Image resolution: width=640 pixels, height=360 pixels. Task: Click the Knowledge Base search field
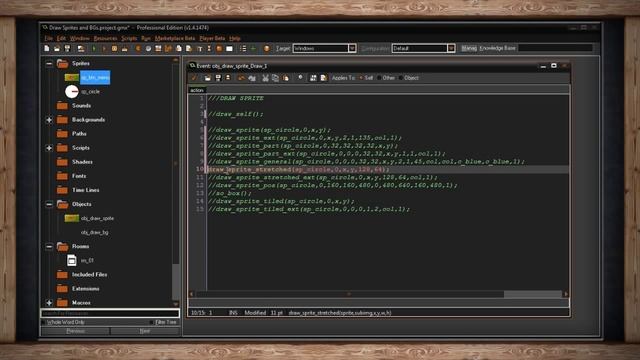pyautogui.click(x=555, y=48)
